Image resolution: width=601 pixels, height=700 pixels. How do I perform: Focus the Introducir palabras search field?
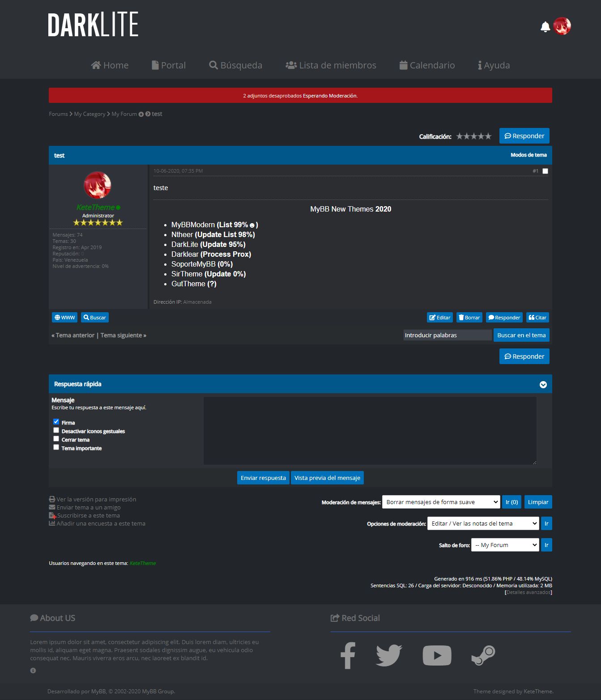(x=448, y=335)
